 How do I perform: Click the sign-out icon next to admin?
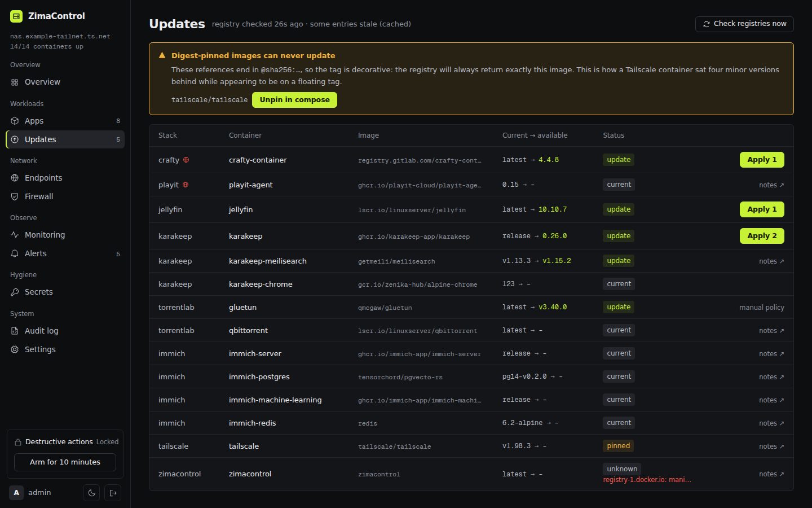pos(113,493)
